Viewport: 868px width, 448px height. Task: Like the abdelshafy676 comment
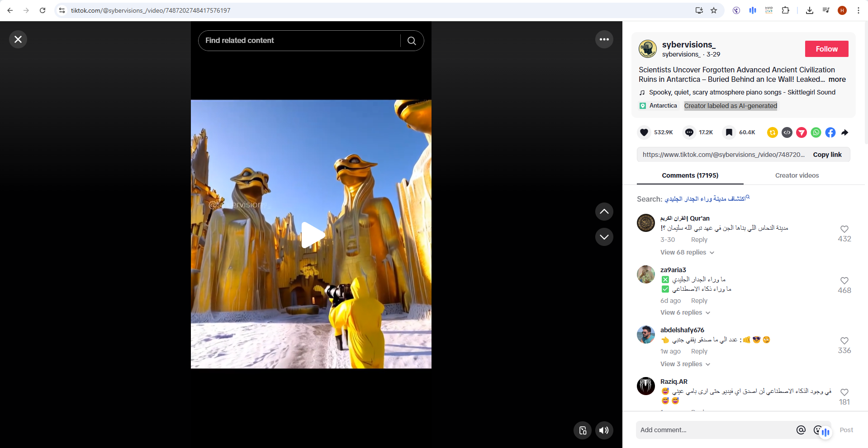pos(844,341)
